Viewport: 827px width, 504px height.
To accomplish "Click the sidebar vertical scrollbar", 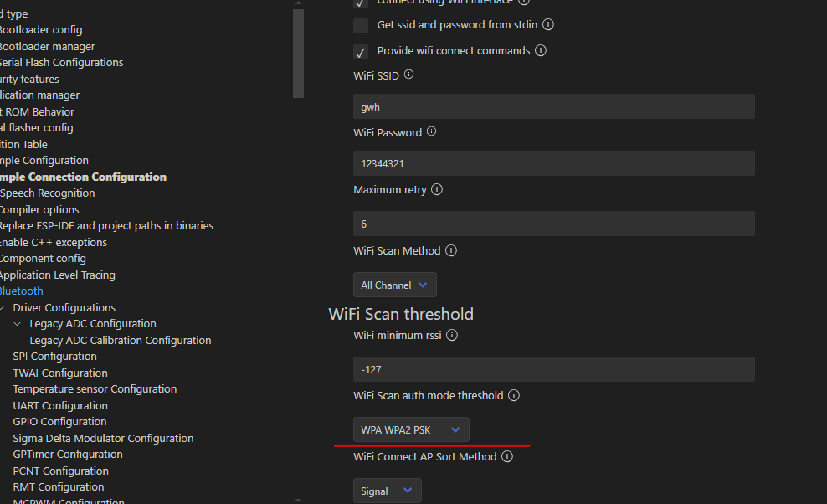I will (299, 50).
